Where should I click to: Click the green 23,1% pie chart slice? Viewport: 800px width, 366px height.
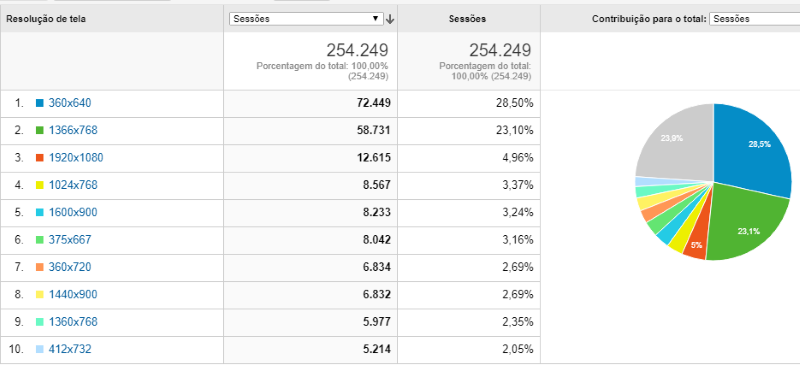pyautogui.click(x=745, y=225)
